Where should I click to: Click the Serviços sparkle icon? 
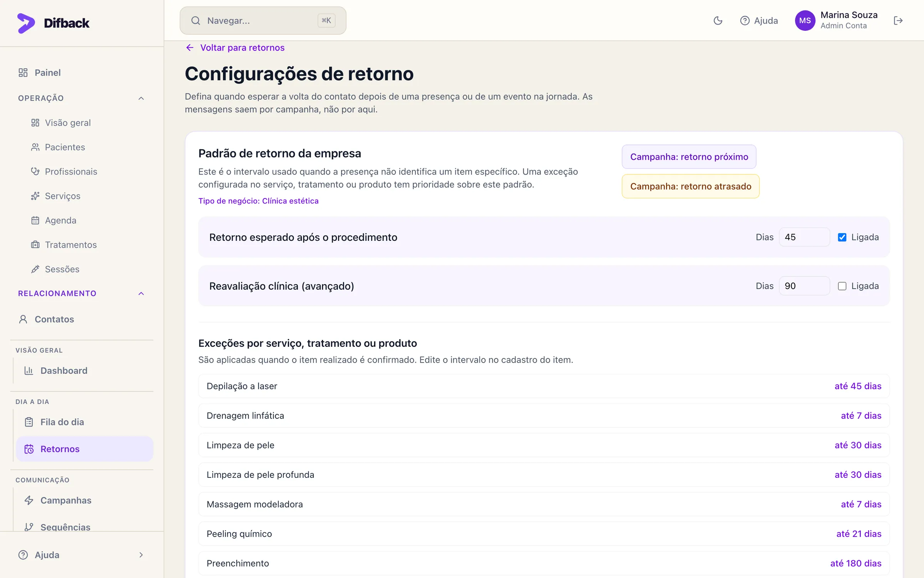(35, 196)
